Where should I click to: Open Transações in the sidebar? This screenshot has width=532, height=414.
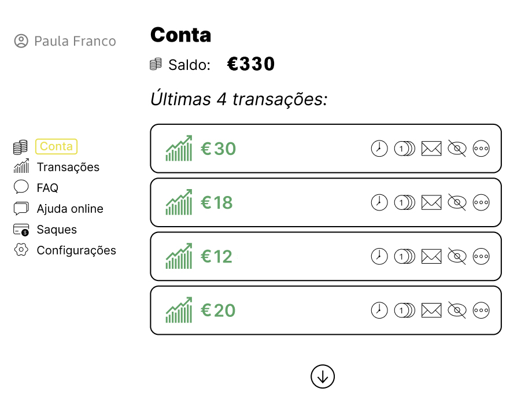(68, 167)
